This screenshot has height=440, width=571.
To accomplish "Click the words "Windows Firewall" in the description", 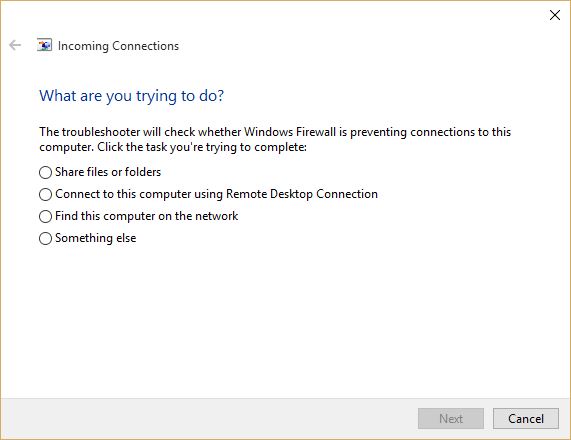I will coord(290,132).
